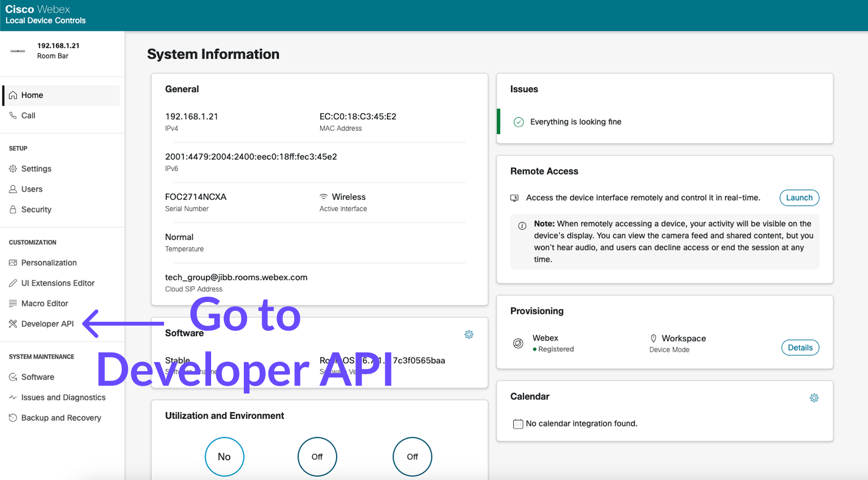The image size is (868, 480).
Task: Click the Webex provisioning logo icon
Action: tap(518, 343)
